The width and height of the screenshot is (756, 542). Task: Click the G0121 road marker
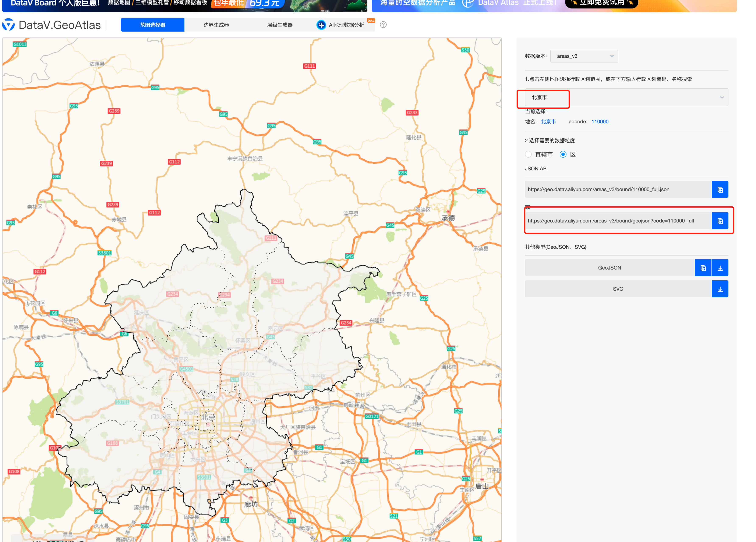[x=372, y=416]
